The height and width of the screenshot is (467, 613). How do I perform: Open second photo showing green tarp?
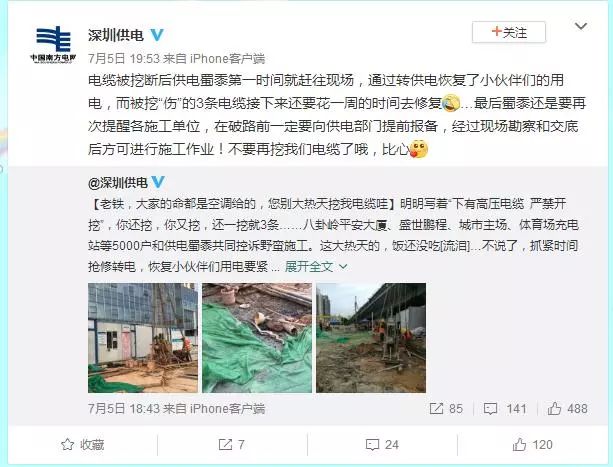point(257,338)
